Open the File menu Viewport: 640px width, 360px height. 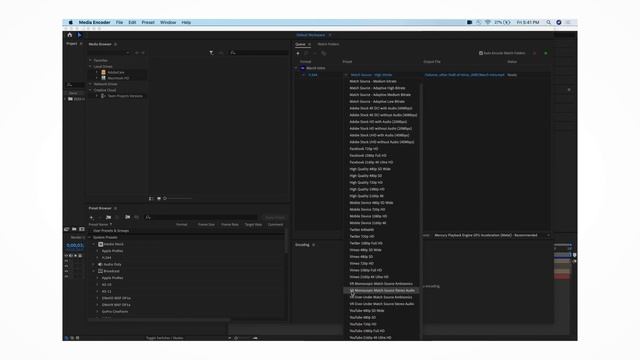(120, 22)
